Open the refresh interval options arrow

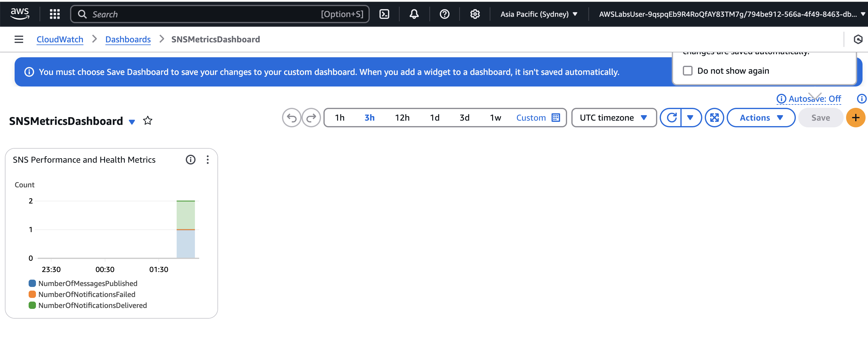(690, 118)
